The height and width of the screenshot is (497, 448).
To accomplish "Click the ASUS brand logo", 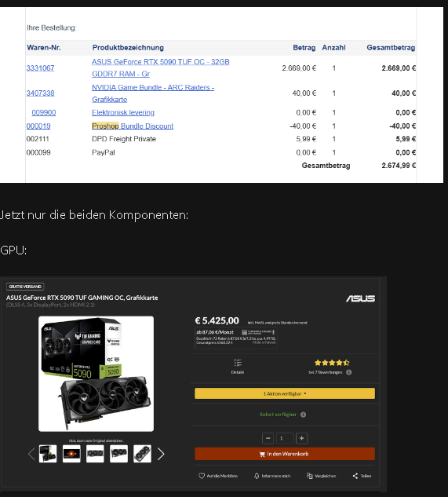I will coord(361,298).
